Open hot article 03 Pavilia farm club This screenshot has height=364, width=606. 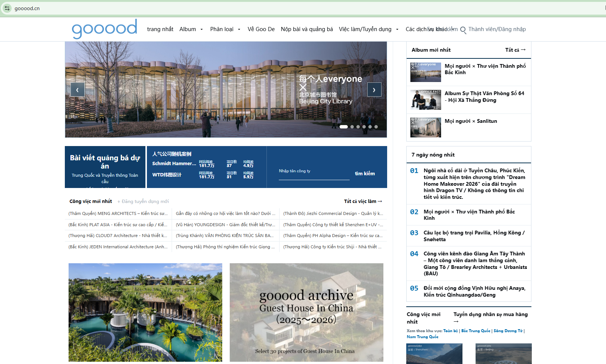[x=474, y=236]
